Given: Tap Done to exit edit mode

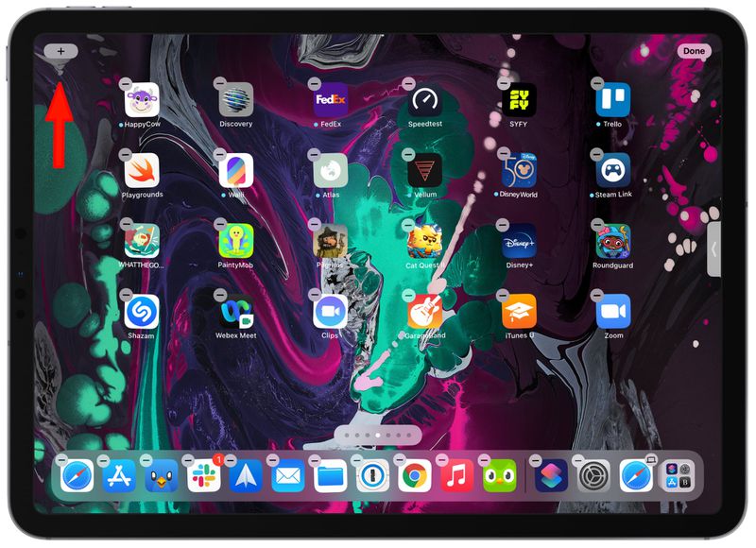Looking at the screenshot, I should pos(696,50).
